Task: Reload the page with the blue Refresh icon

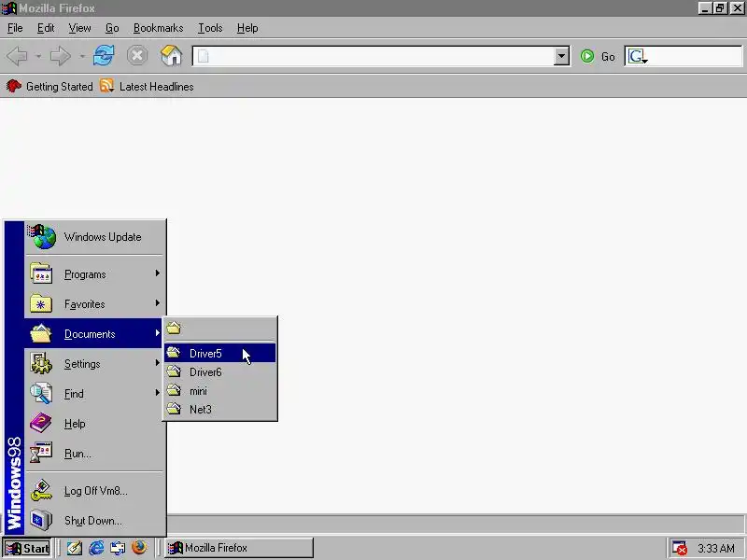Action: coord(104,56)
